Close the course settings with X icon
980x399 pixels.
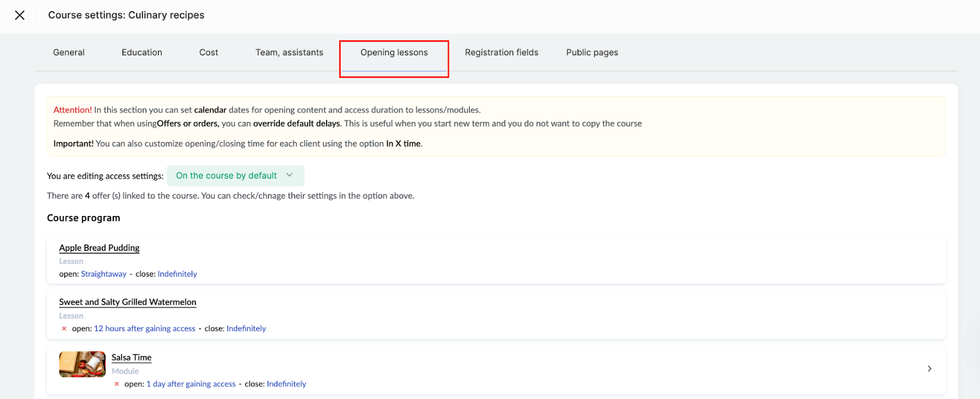click(x=20, y=15)
